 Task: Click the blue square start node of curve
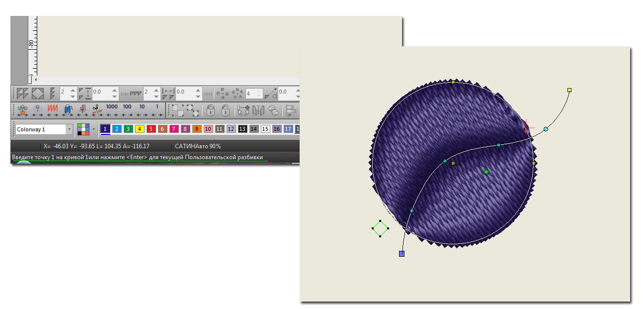pos(402,254)
